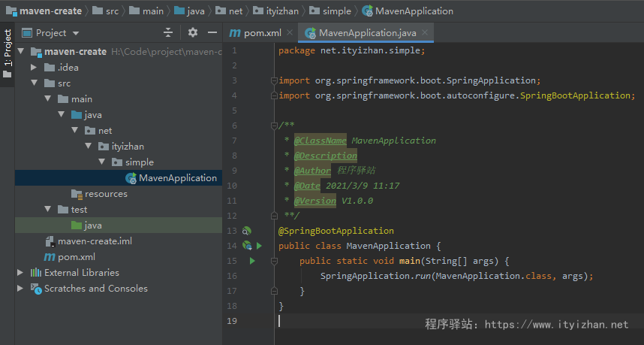Collapse the maven-create root node
This screenshot has width=644, height=345.
21,51
